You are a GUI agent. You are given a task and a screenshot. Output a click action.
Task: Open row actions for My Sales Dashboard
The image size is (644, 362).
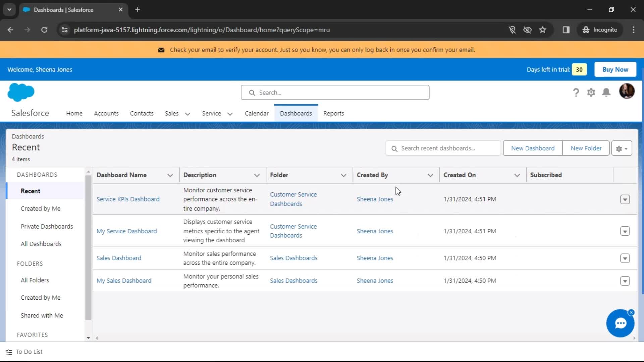[x=625, y=281]
